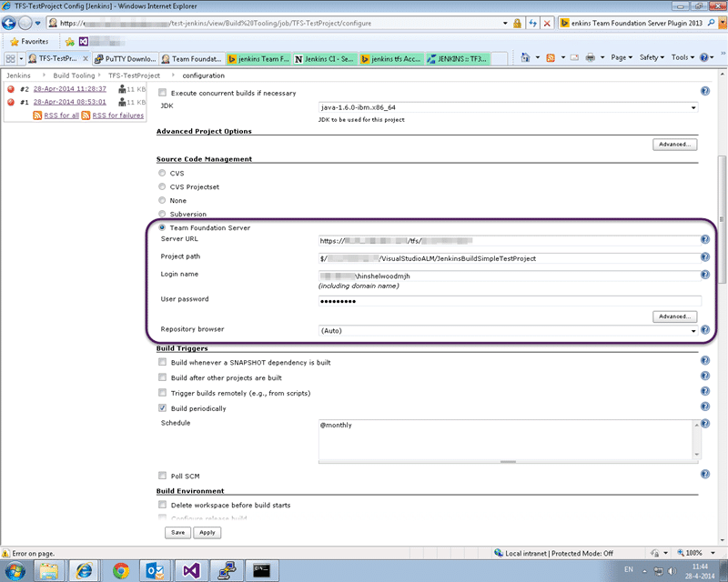Check Delete workspace before build starts
This screenshot has height=582, width=728.
click(x=162, y=504)
